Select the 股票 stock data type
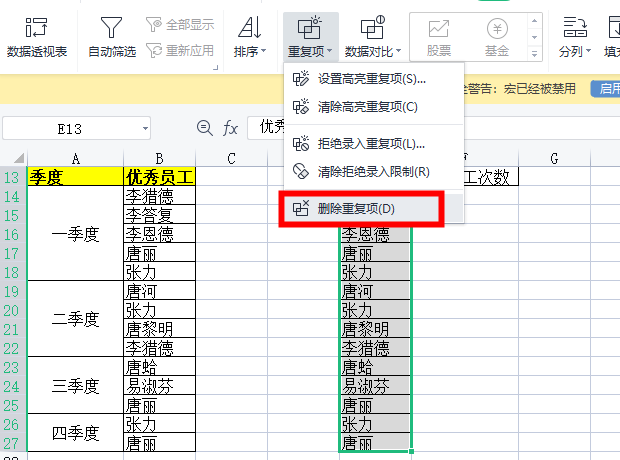This screenshot has height=460, width=620. coord(439,38)
